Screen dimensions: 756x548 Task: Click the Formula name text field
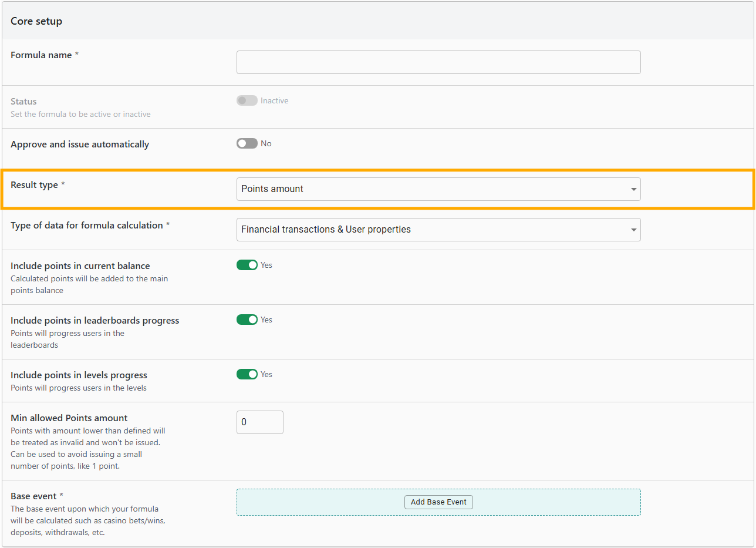click(x=438, y=62)
